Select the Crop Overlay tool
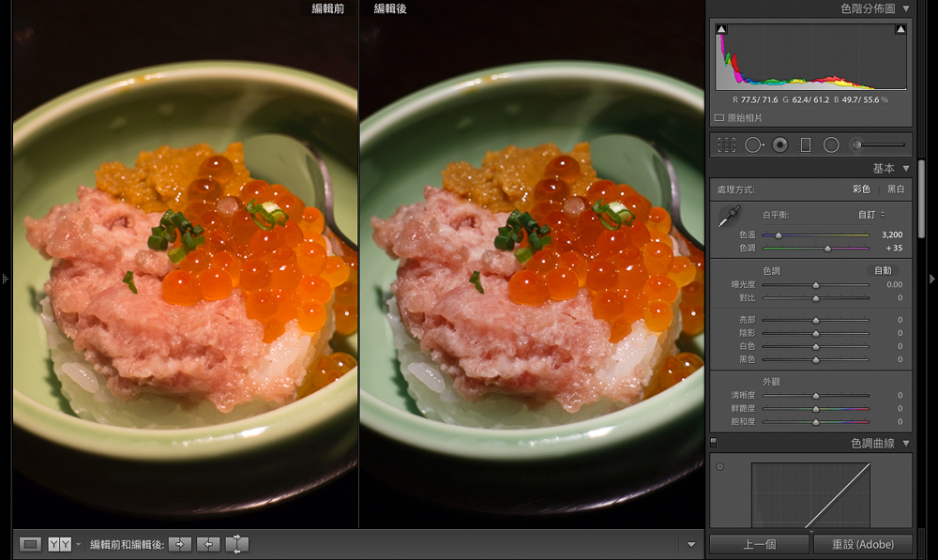Viewport: 938px width, 560px height. coord(726,144)
